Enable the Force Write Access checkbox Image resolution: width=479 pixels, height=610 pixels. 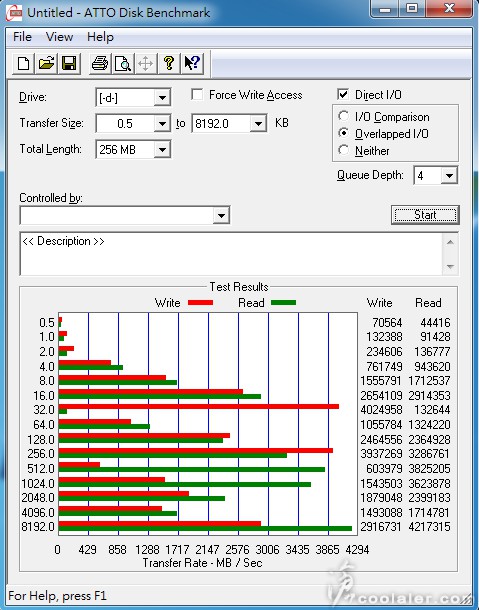click(x=197, y=95)
